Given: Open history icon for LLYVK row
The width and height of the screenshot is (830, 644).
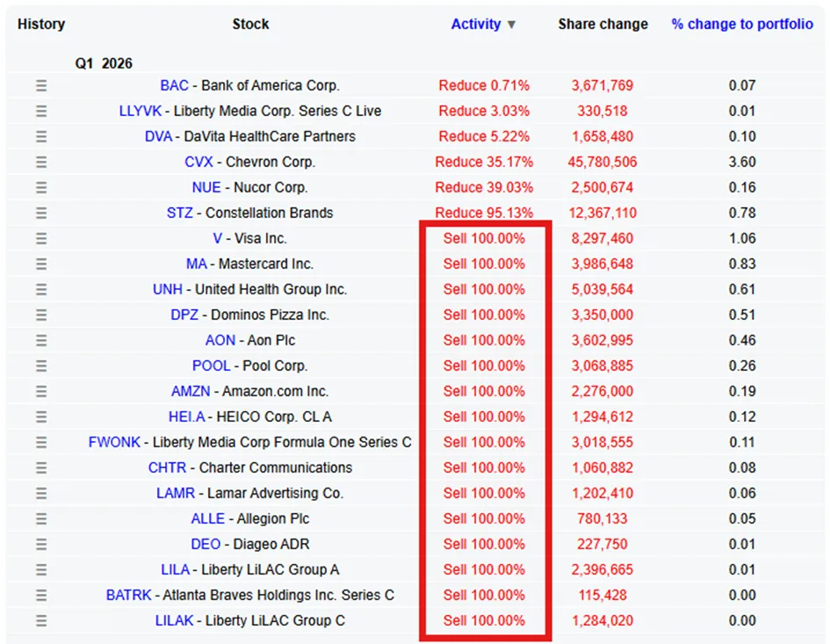Looking at the screenshot, I should pos(41,112).
